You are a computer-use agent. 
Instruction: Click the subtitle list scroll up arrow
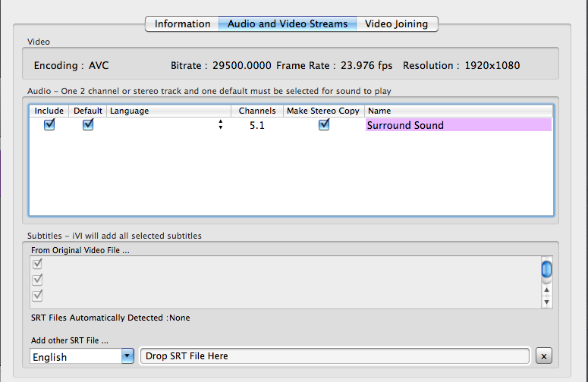tap(546, 290)
